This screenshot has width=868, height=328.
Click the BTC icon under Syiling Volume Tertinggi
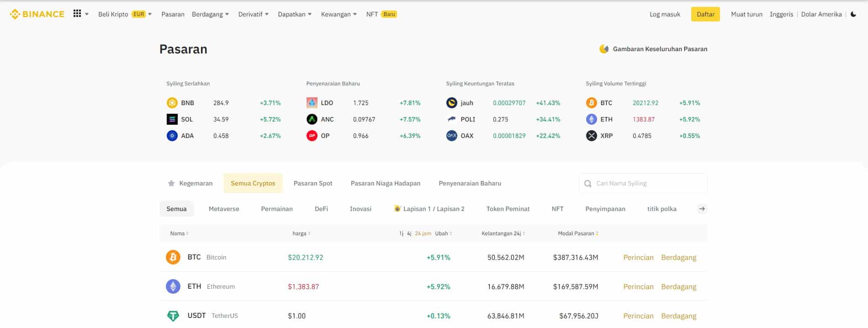(x=591, y=103)
